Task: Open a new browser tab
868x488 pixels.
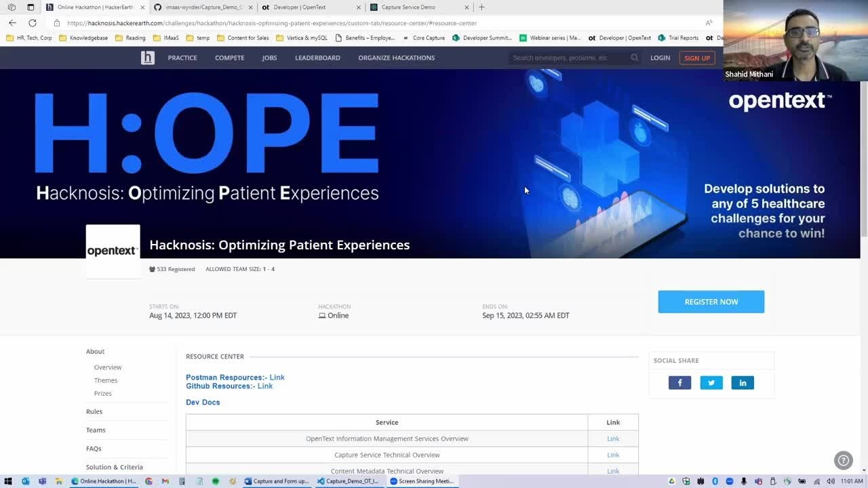Action: pyautogui.click(x=481, y=7)
